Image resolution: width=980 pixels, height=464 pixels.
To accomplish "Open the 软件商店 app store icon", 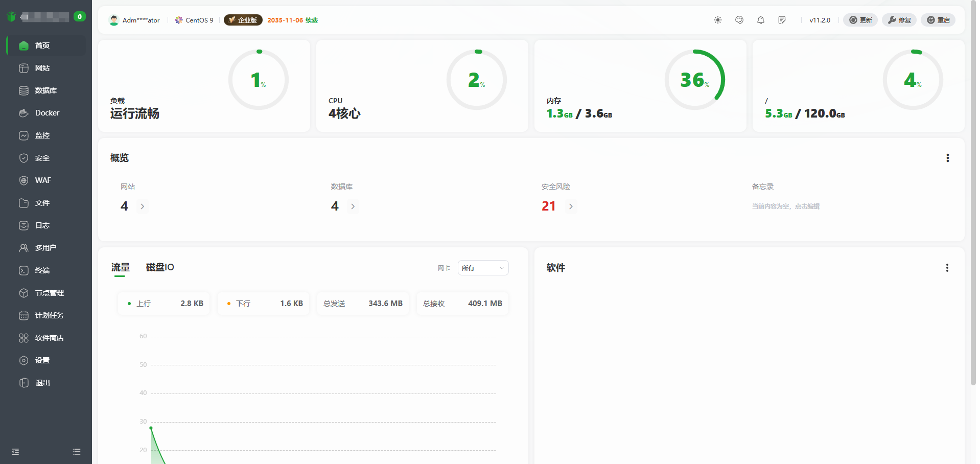I will tap(24, 338).
